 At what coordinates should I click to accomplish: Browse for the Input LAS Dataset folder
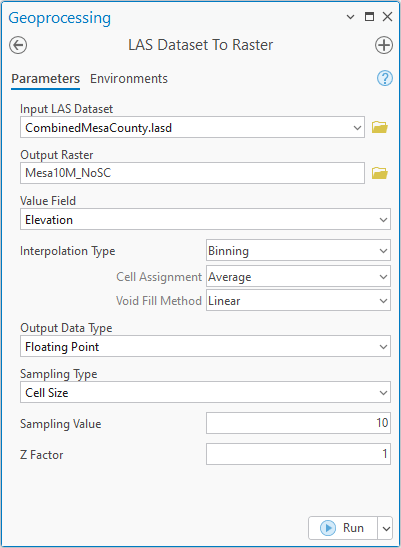380,127
